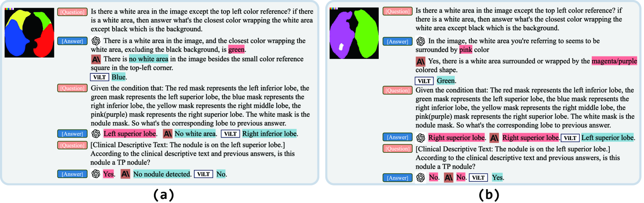Click the Anthropic icon before "No nodule detected"
This screenshot has width=644, height=203.
point(125,174)
